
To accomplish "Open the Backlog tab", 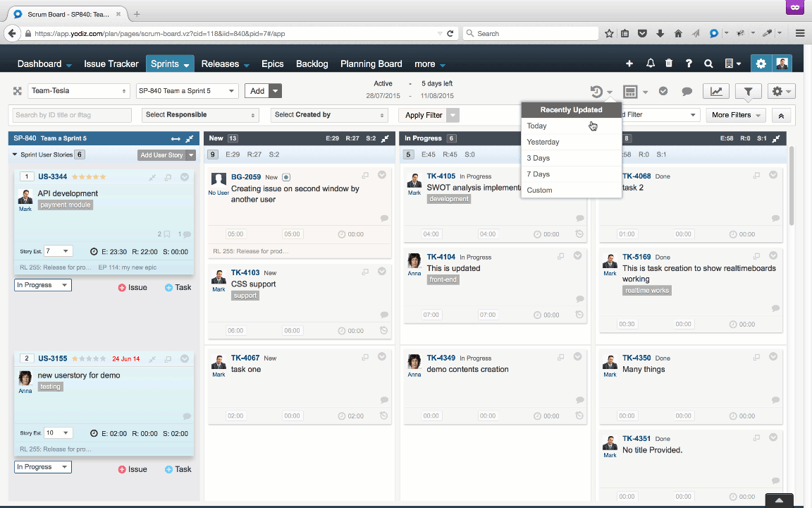I will pyautogui.click(x=312, y=64).
